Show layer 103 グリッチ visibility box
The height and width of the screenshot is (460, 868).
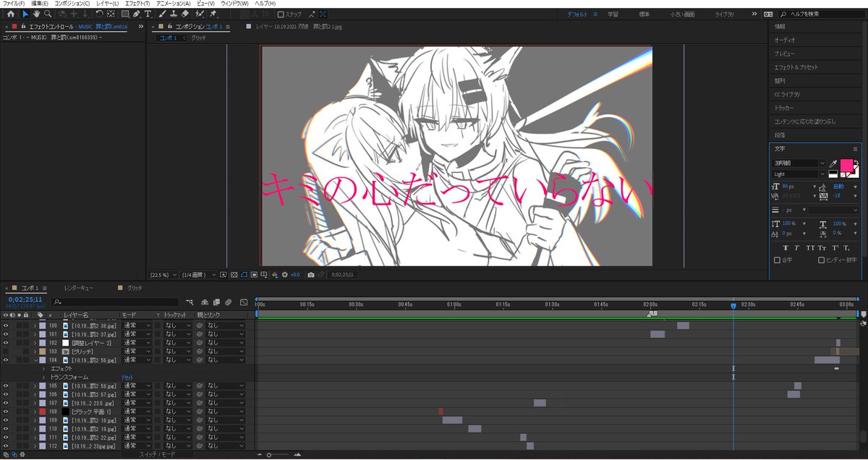click(x=6, y=352)
